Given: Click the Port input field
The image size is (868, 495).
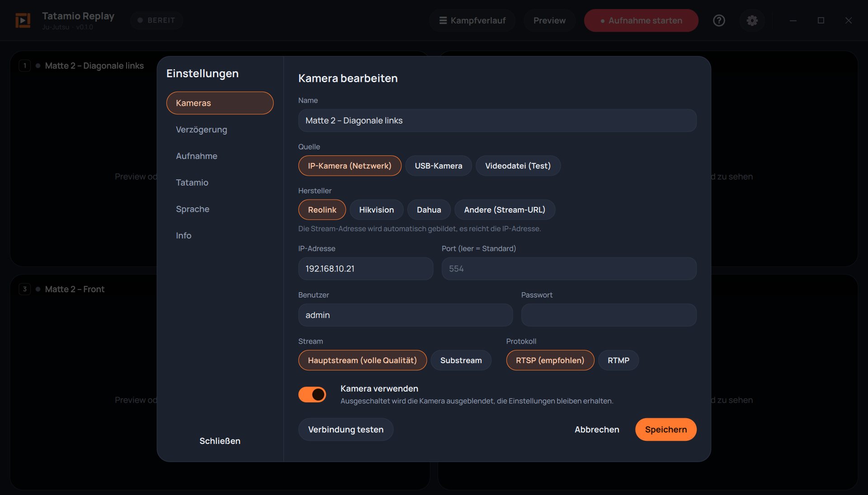Looking at the screenshot, I should pyautogui.click(x=569, y=269).
